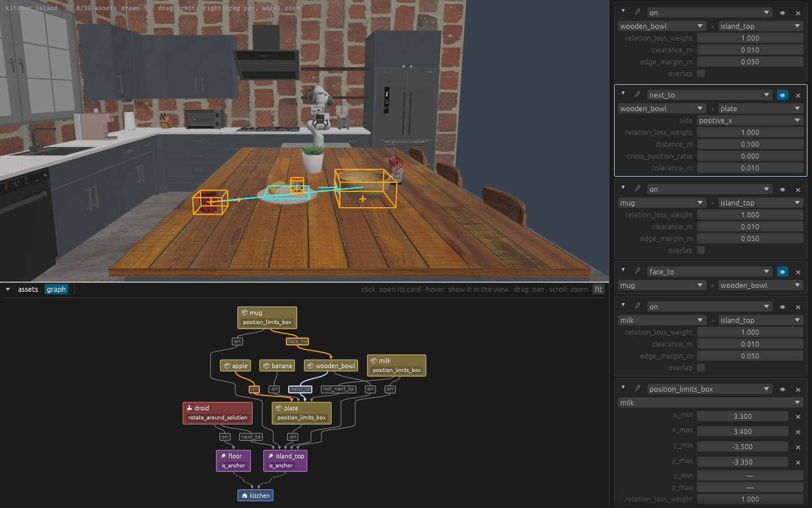
Task: Remove the next_to constraint card
Action: [x=798, y=95]
